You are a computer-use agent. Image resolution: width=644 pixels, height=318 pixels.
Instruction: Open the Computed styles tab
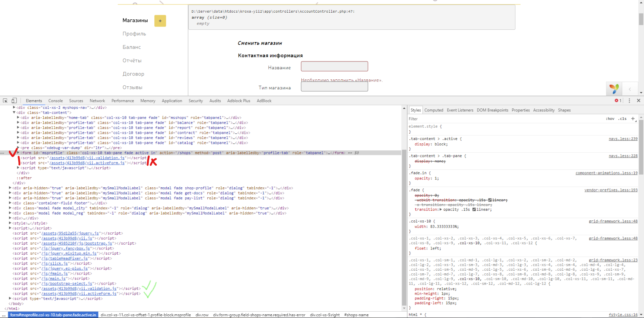click(434, 110)
